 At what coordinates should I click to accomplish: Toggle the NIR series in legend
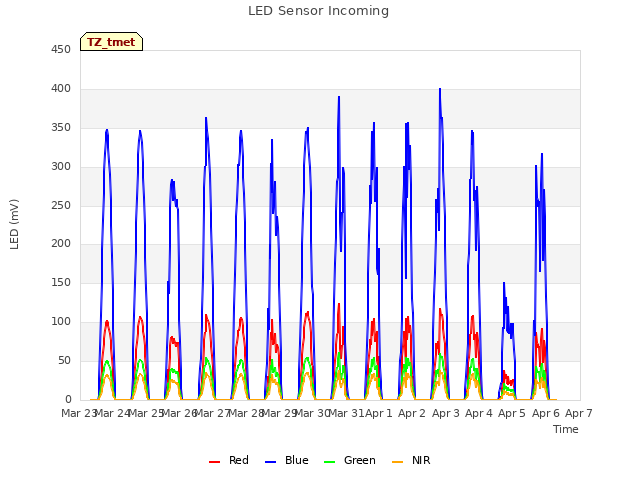pyautogui.click(x=411, y=460)
